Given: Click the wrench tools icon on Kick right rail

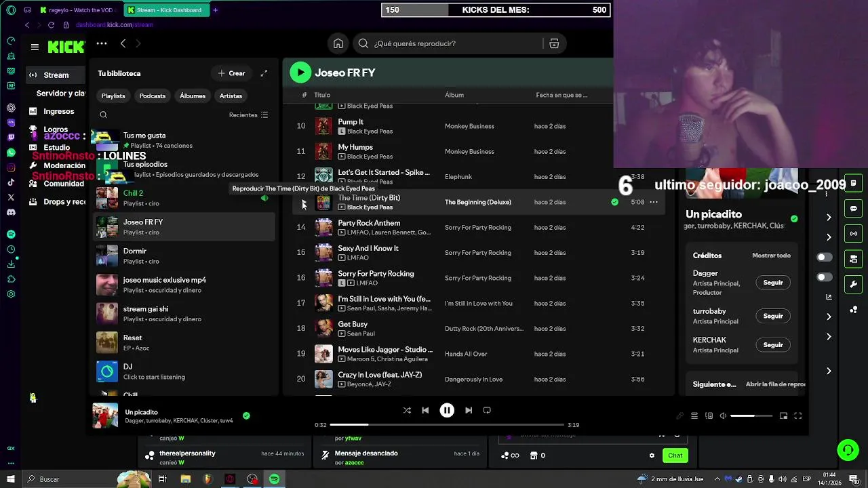Looking at the screenshot, I should pos(854,284).
